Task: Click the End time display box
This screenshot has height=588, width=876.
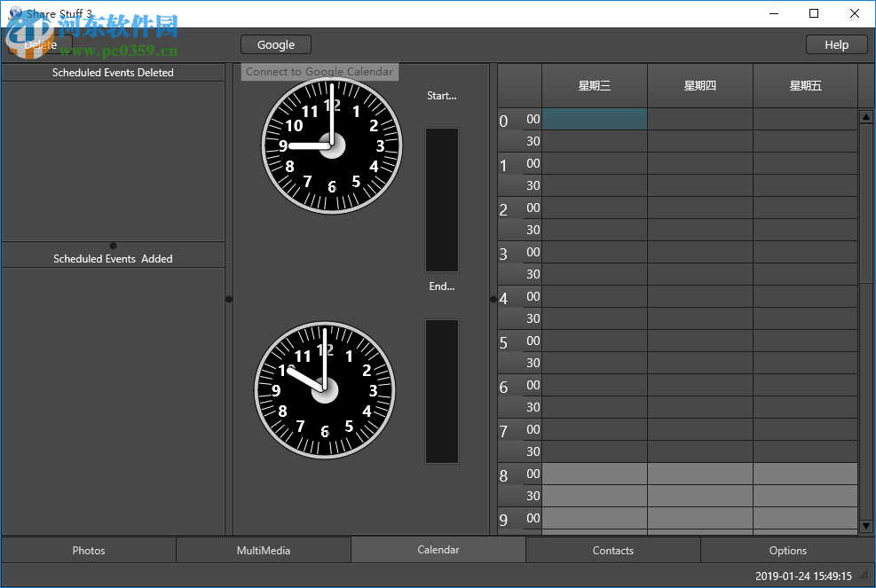Action: point(442,391)
